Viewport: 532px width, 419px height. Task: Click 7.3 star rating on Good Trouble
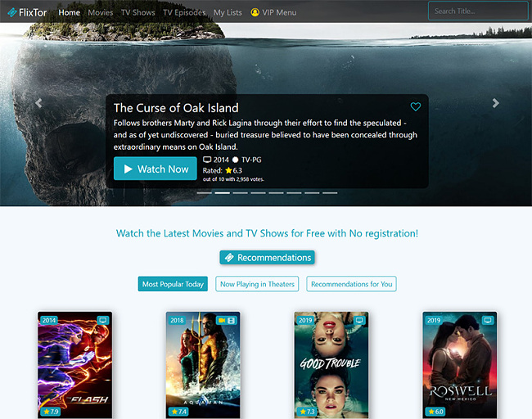[x=307, y=412]
